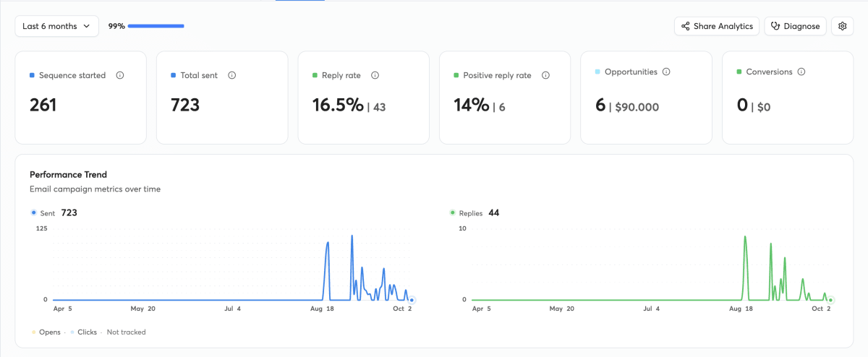Click the $0 conversions value
This screenshot has height=357, width=868.
pos(764,107)
